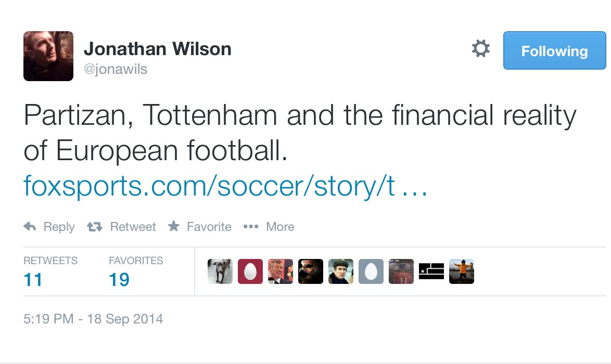Open the gear settings dropdown
The image size is (611, 364).
click(x=480, y=49)
